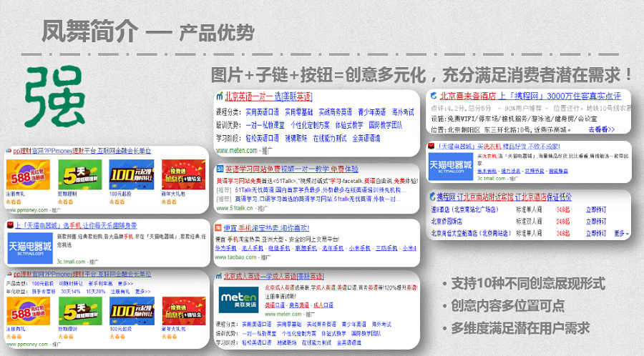Click 加息券 image in ad with 产品类型 row
The image size is (644, 356).
(184, 311)
